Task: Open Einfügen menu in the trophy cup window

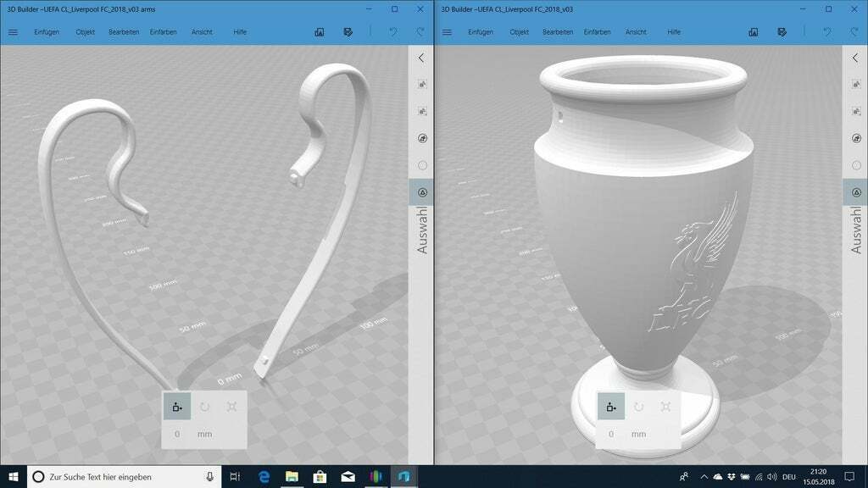Action: click(481, 32)
